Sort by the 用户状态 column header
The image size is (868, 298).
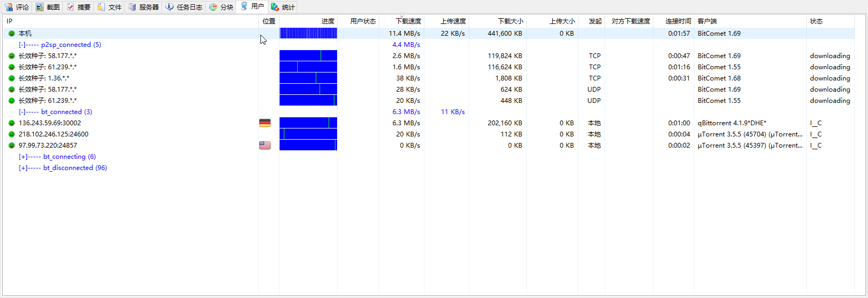click(358, 21)
